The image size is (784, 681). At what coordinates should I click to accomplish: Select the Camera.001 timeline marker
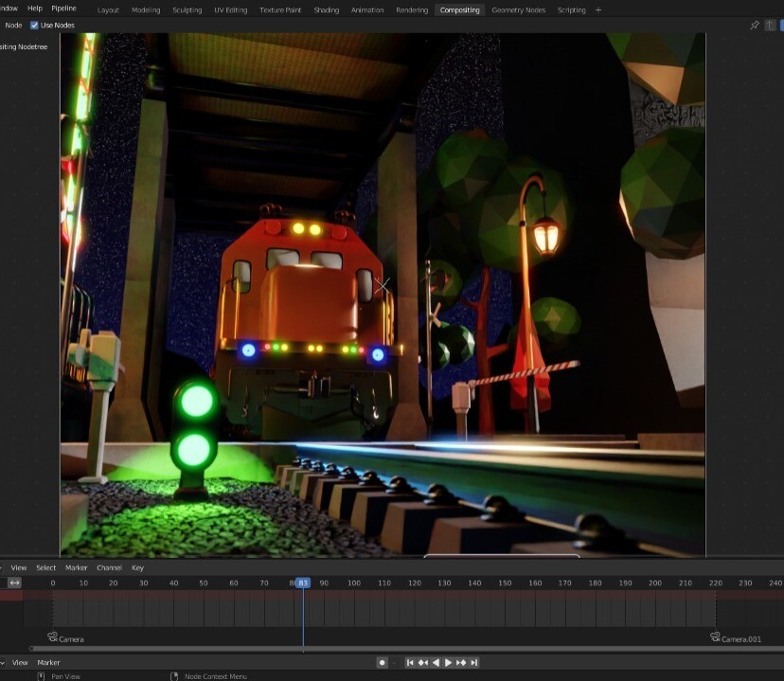(718, 638)
